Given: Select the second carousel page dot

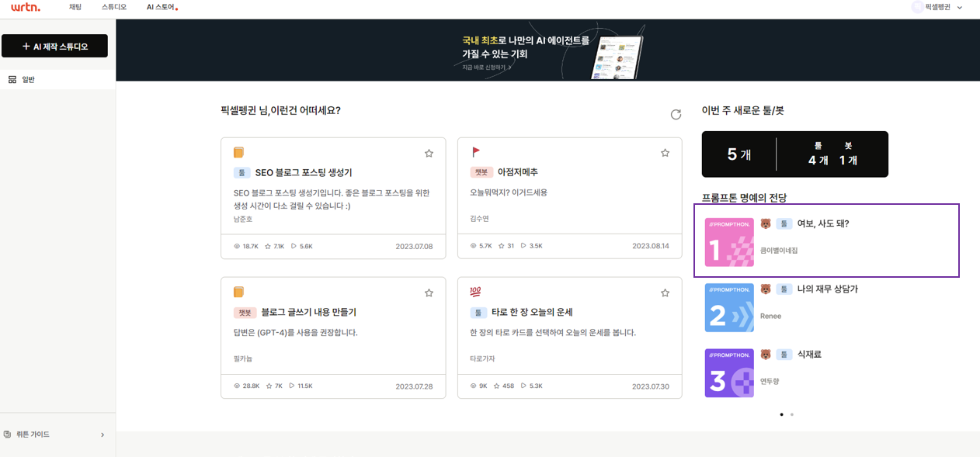Looking at the screenshot, I should (792, 414).
